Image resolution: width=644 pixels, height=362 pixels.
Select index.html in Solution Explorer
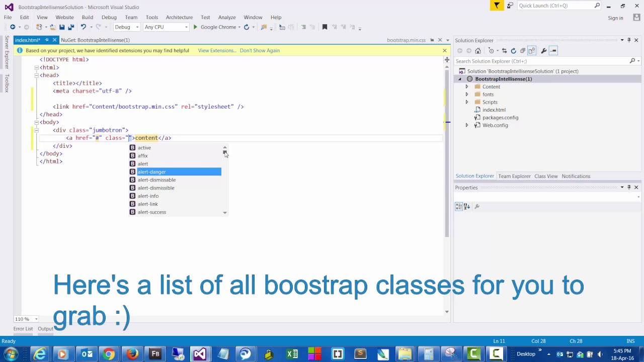click(x=494, y=110)
